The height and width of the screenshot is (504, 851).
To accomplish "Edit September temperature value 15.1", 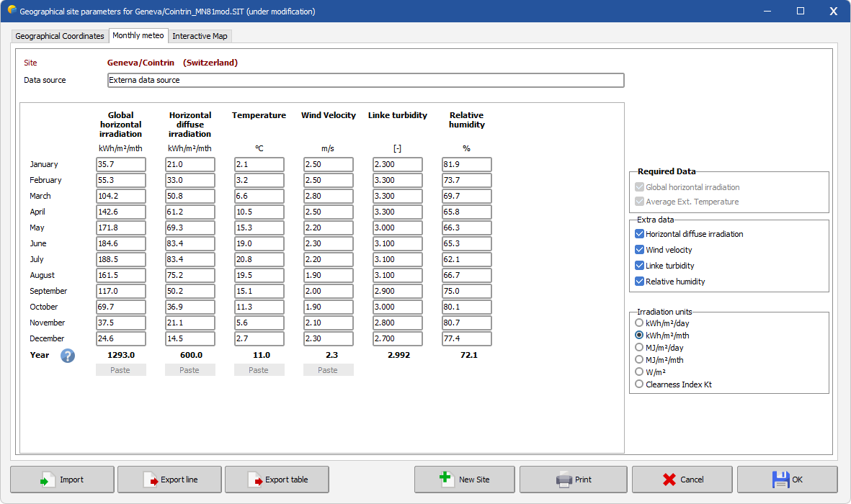I will click(259, 291).
